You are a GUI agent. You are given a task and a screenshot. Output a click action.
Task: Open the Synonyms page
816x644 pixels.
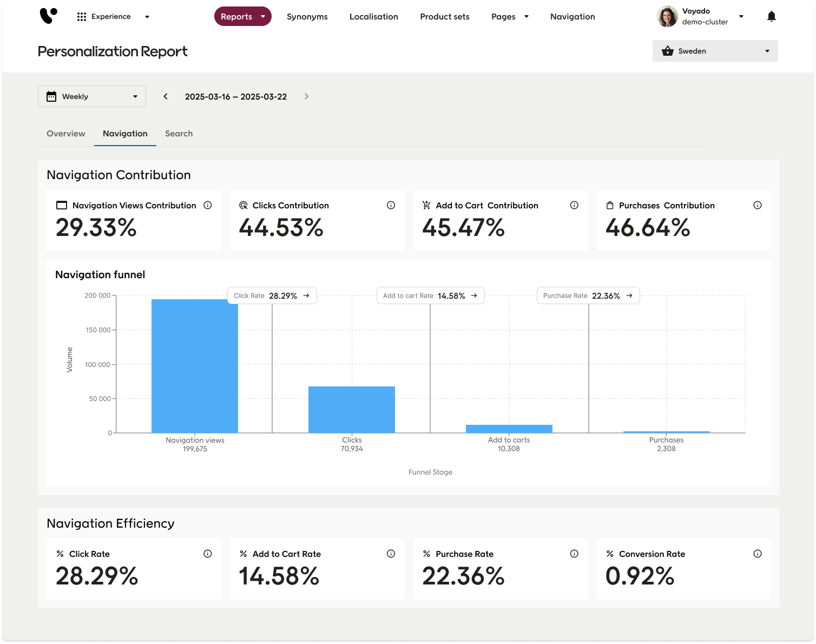coord(307,17)
